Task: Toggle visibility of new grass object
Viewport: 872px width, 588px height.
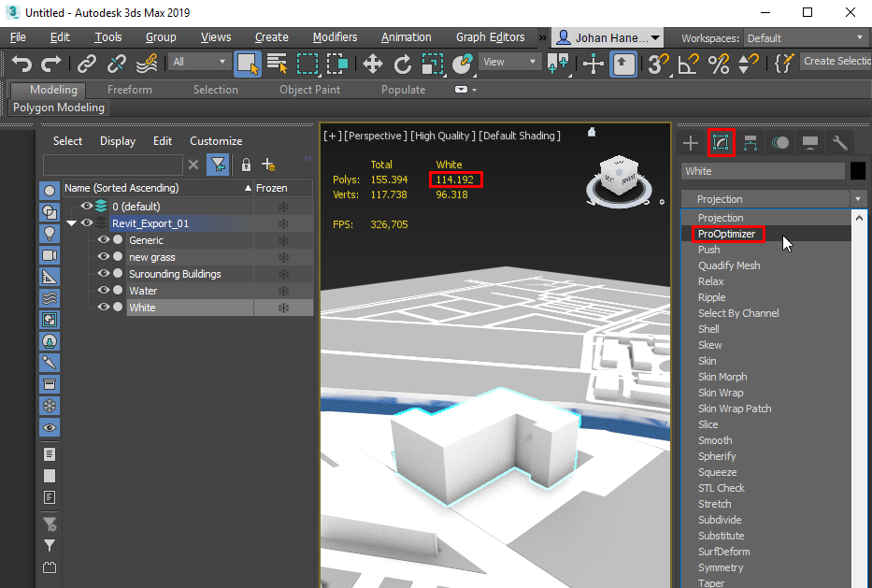Action: tap(104, 257)
